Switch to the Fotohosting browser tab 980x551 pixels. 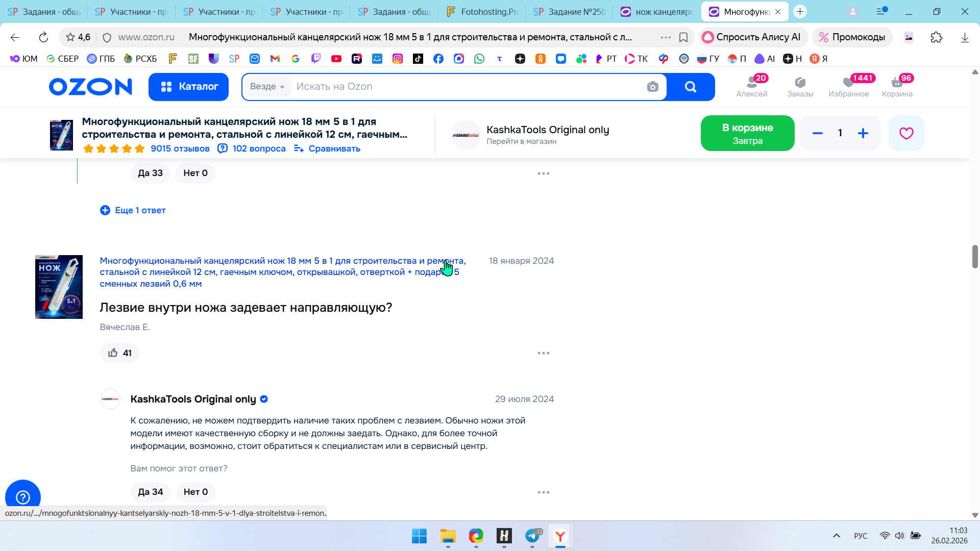(x=482, y=12)
